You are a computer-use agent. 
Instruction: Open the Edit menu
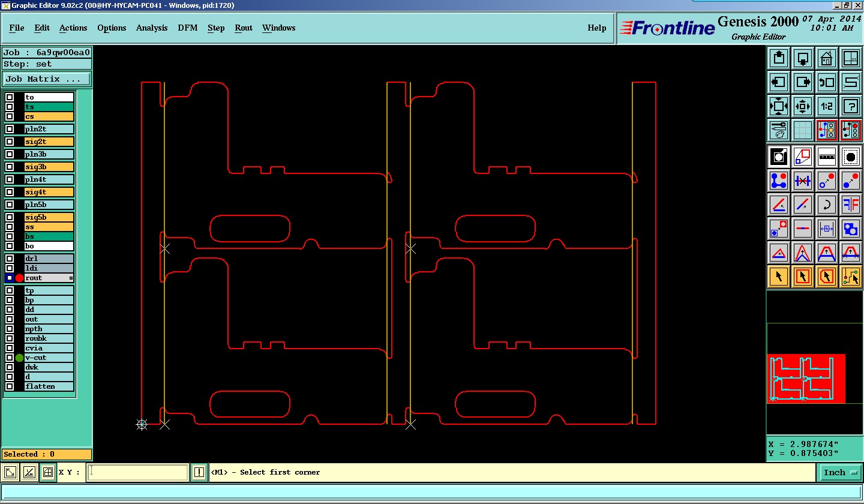pos(42,28)
